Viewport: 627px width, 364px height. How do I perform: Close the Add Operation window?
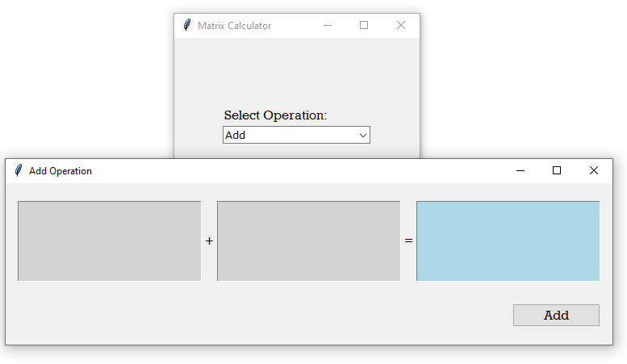point(594,171)
